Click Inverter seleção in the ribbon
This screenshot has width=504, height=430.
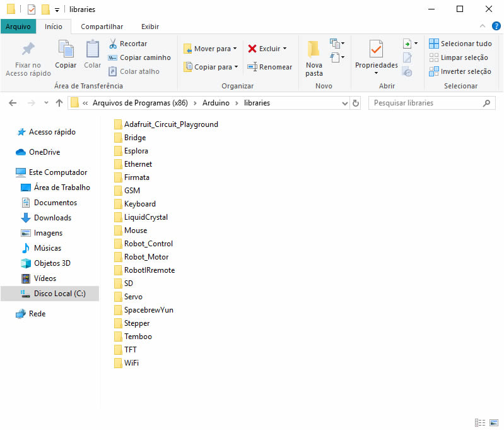click(460, 71)
